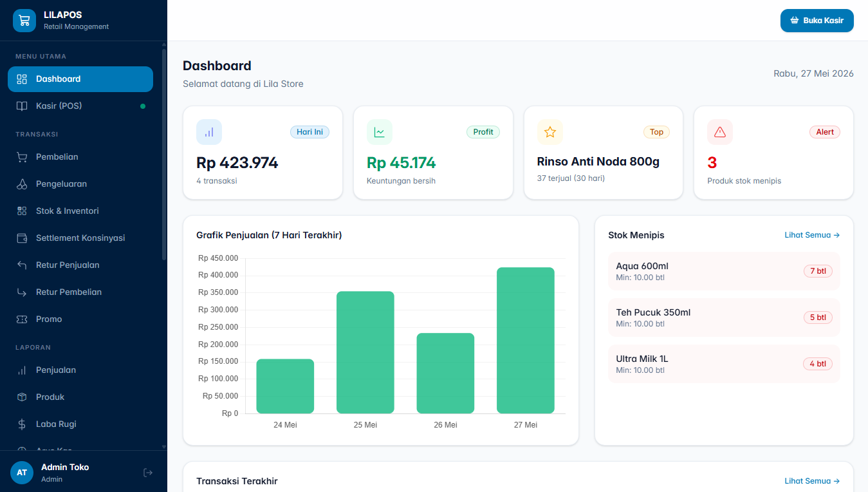Click the Profit badge
The image size is (868, 492).
click(483, 132)
